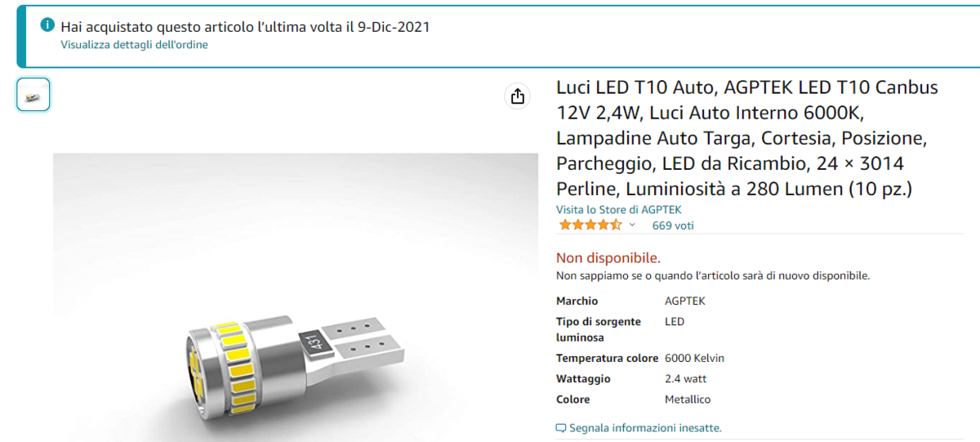Open Visualizza dettagli dell'ordine link
The image size is (980, 442).
pyautogui.click(x=134, y=45)
